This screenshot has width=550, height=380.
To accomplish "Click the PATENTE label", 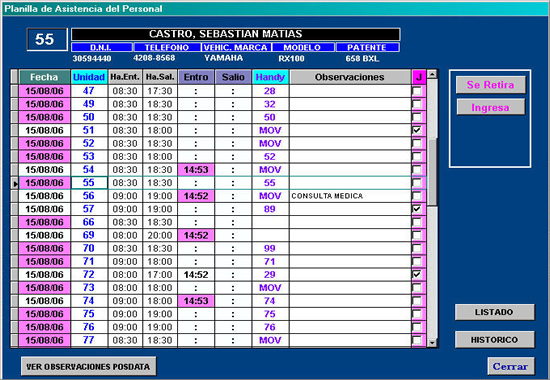I will point(367,47).
